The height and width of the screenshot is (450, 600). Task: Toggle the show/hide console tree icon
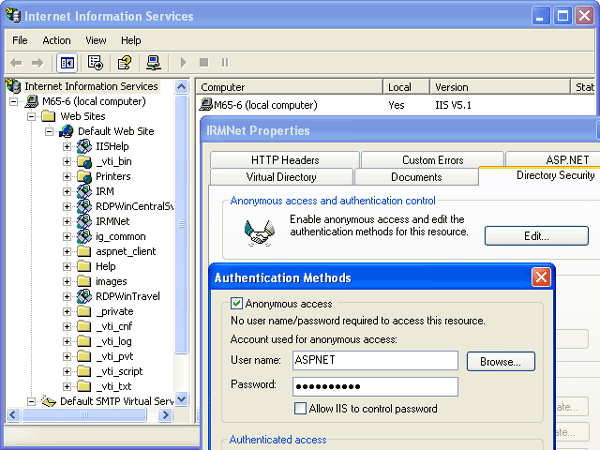[x=67, y=63]
